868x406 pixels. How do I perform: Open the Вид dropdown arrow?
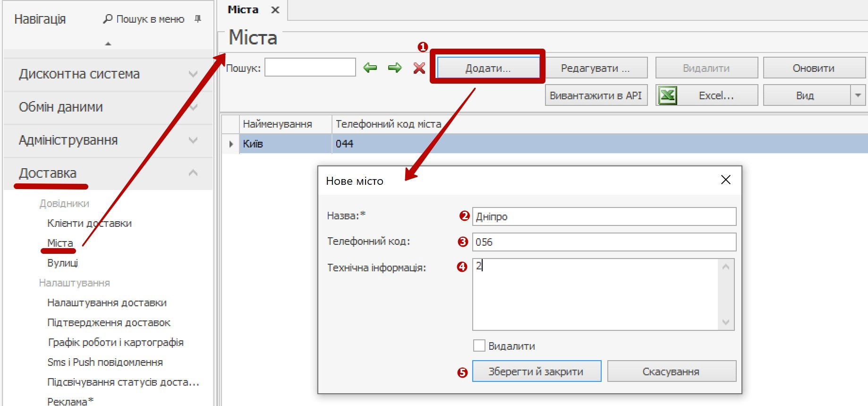tap(858, 95)
